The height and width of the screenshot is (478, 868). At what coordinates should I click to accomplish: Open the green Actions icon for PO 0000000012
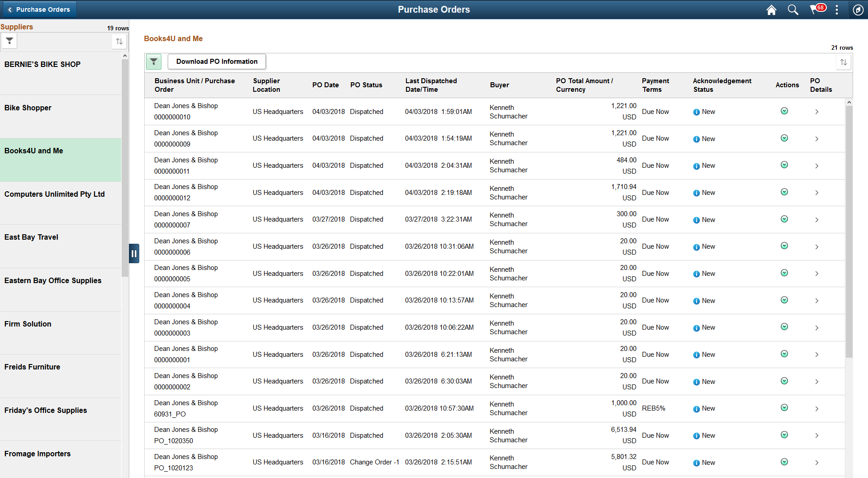click(784, 191)
